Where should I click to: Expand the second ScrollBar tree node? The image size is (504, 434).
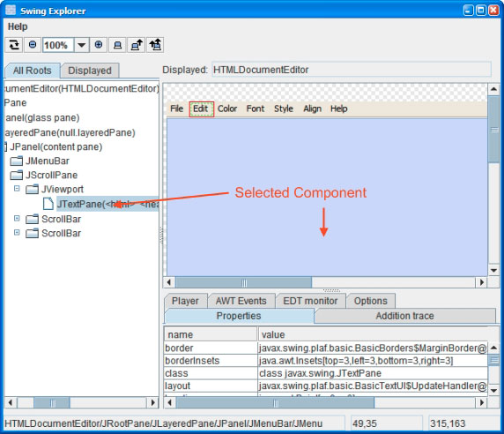[x=17, y=232]
